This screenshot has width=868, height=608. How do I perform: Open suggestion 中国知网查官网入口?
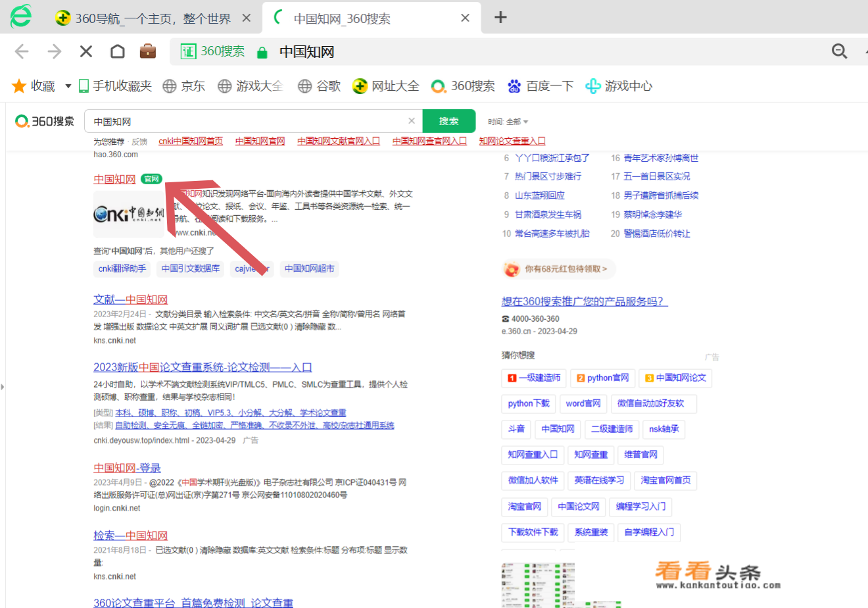pyautogui.click(x=429, y=141)
